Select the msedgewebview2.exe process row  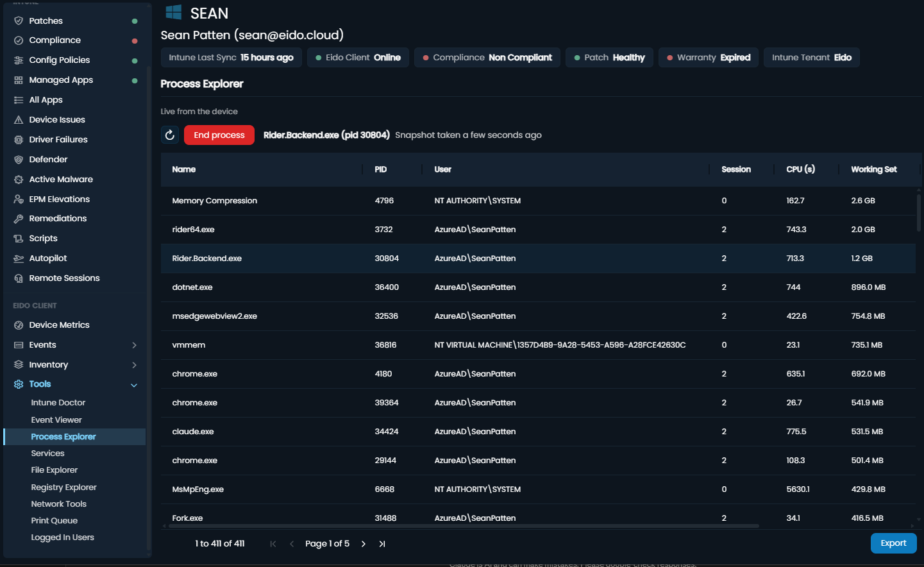538,316
